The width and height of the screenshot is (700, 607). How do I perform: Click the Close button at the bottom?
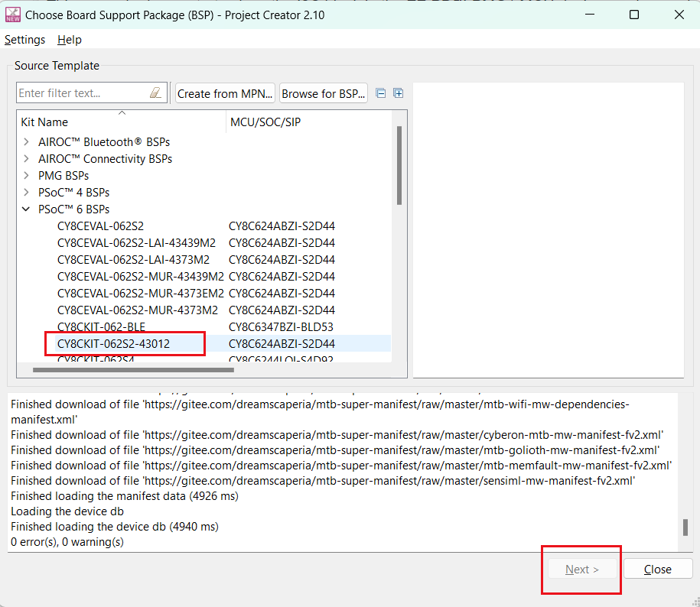(x=657, y=569)
